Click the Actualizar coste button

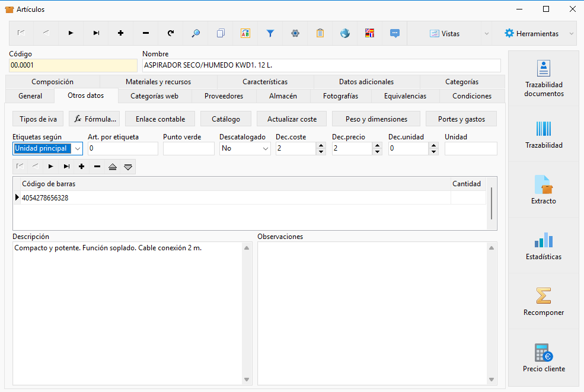pos(292,119)
